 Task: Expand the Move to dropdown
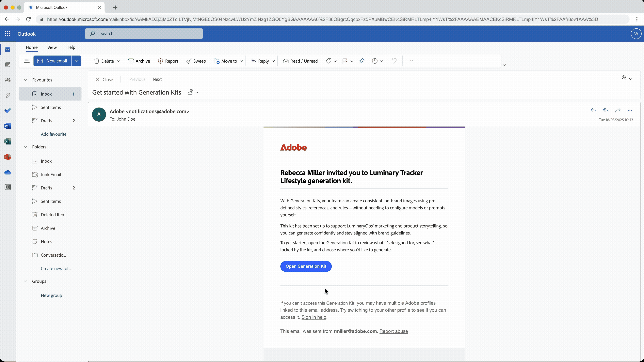(x=241, y=61)
